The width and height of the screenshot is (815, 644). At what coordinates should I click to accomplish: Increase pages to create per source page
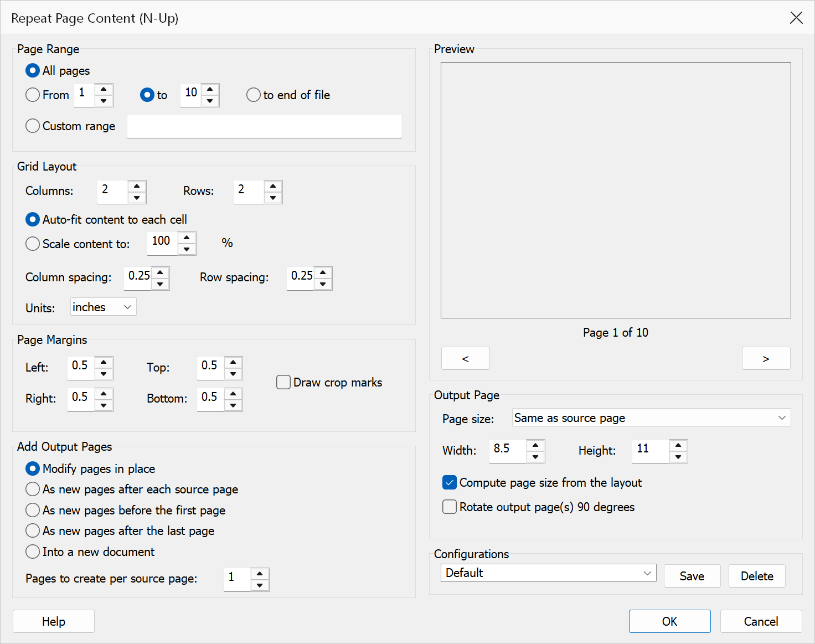point(260,574)
